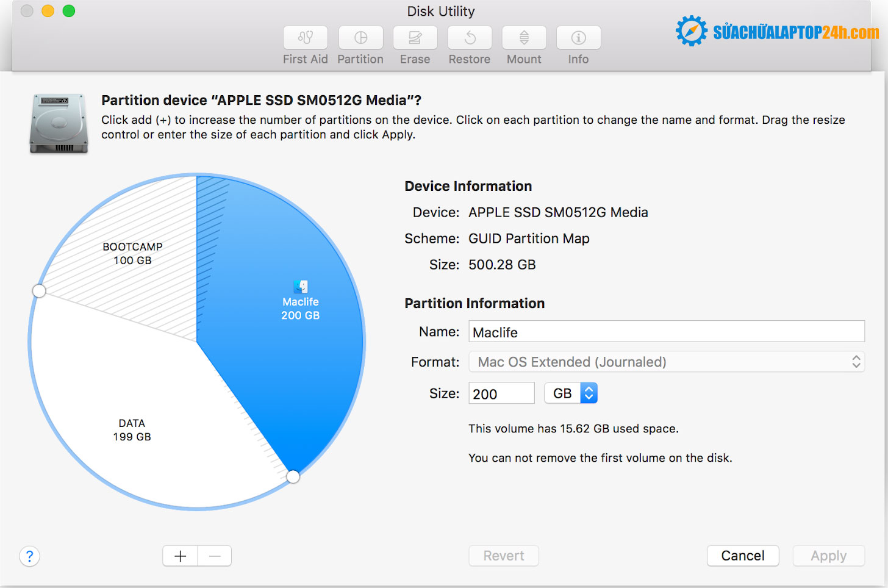
Task: Click the resize handle between Maclife and DATA
Action: tap(293, 476)
